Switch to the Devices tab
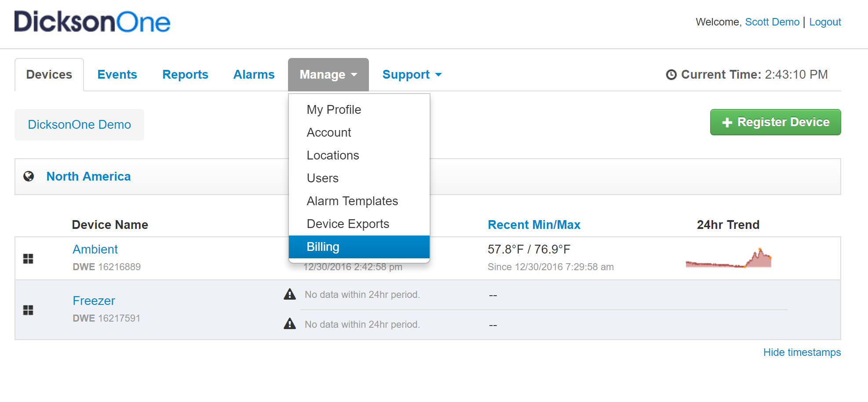This screenshot has height=402, width=868. [49, 75]
